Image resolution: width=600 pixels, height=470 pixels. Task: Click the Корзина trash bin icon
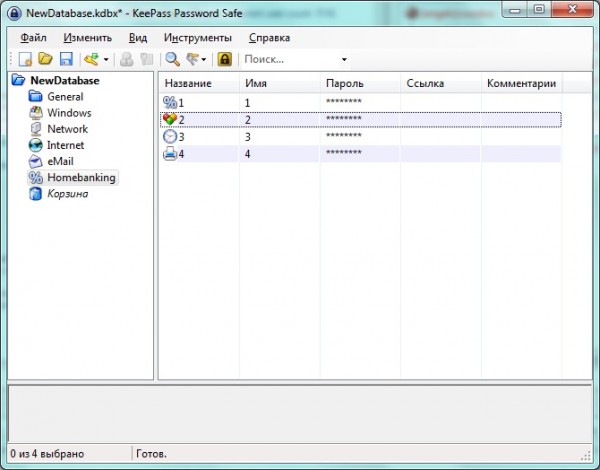pyautogui.click(x=36, y=194)
